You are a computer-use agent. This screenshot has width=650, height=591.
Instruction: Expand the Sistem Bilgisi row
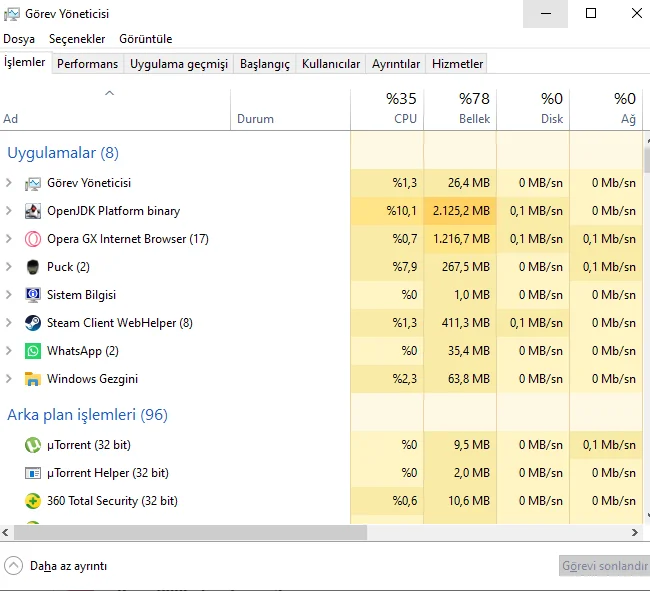(9, 295)
